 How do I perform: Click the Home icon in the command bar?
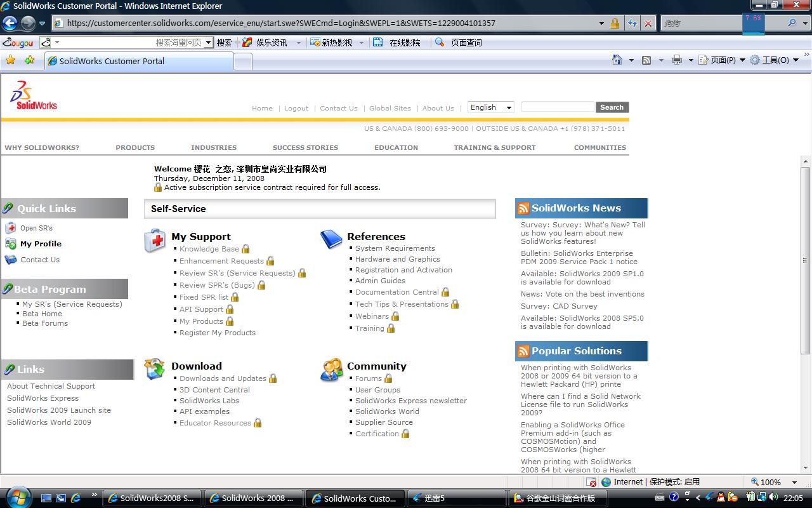(617, 60)
